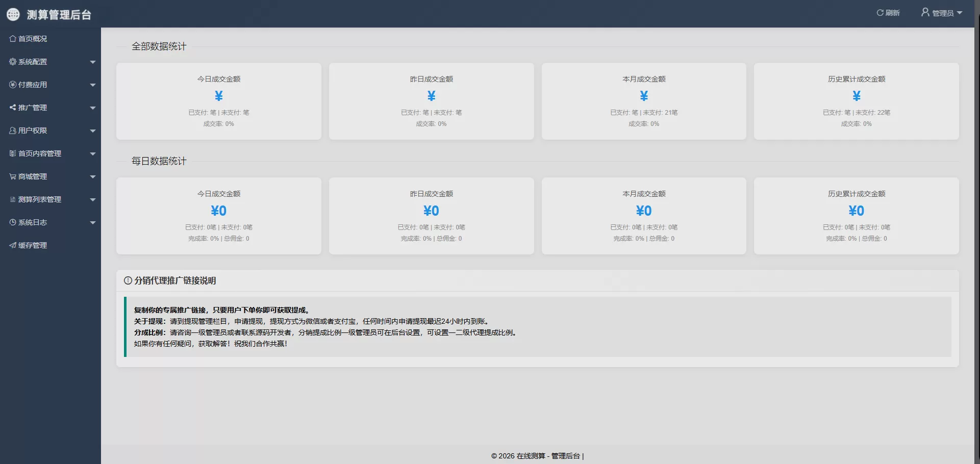980x464 pixels.
Task: Click the 用户权限 user icon
Action: tap(12, 130)
